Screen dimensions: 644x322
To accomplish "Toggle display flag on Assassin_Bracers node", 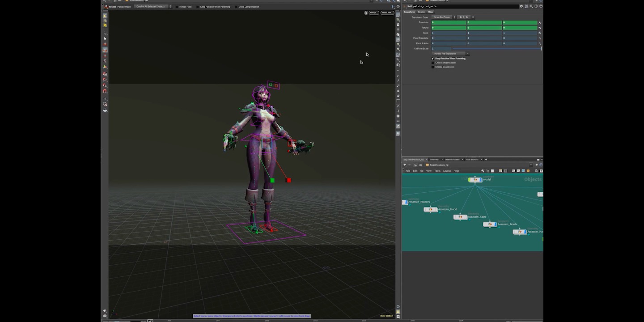I will pyautogui.click(x=406, y=202).
